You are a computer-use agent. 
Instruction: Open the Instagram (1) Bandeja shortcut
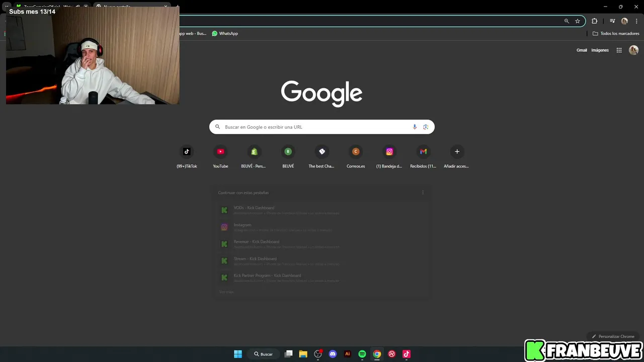tap(389, 157)
